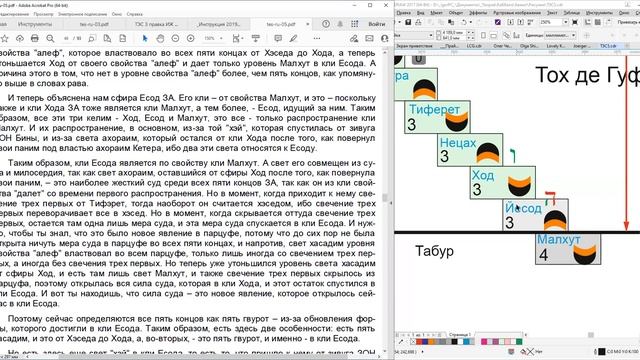The height and width of the screenshot is (360, 640).
Task: Open the more tools ellipsis in Acrobat
Action: pos(317,38)
